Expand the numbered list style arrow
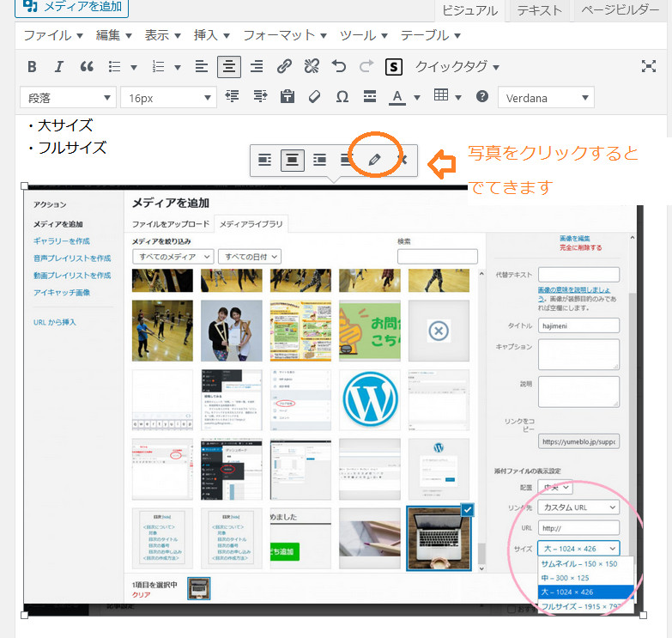 (178, 67)
